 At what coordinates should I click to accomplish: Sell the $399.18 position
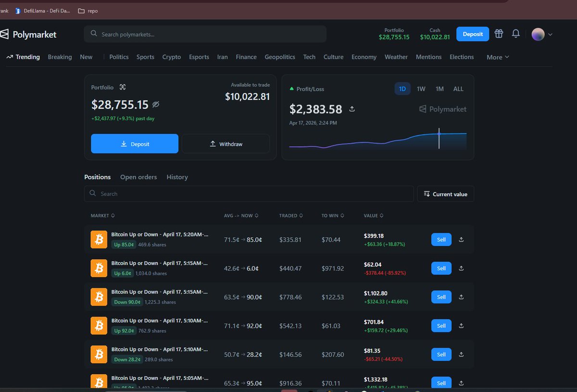click(441, 240)
